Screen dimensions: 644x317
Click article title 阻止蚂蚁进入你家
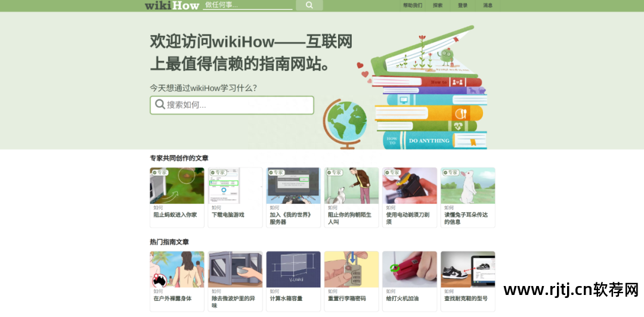[x=175, y=215]
